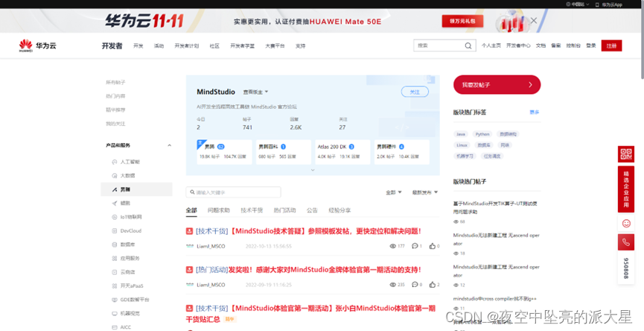Click the 更多 link beside 版块热门标签
This screenshot has width=644, height=331.
point(535,112)
